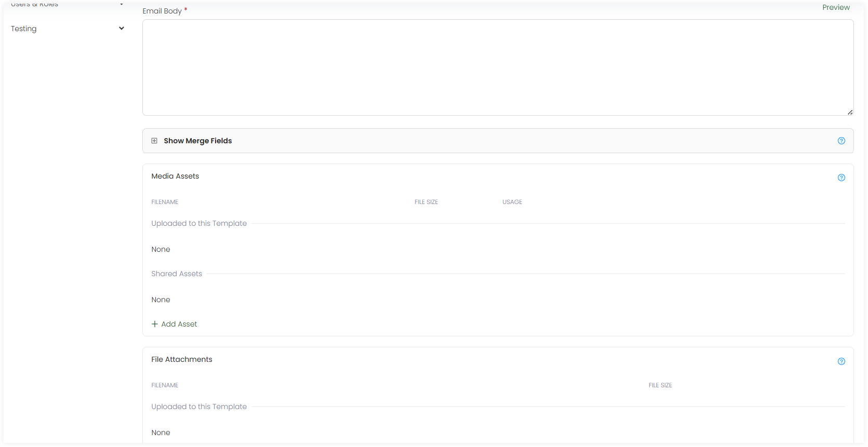The image size is (868, 447).
Task: Click inside the Email Body text area
Action: (x=498, y=67)
